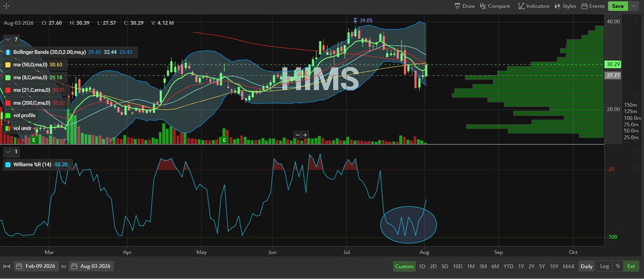This screenshot has width=644, height=279.
Task: Select the 3M time range
Action: [x=483, y=267]
